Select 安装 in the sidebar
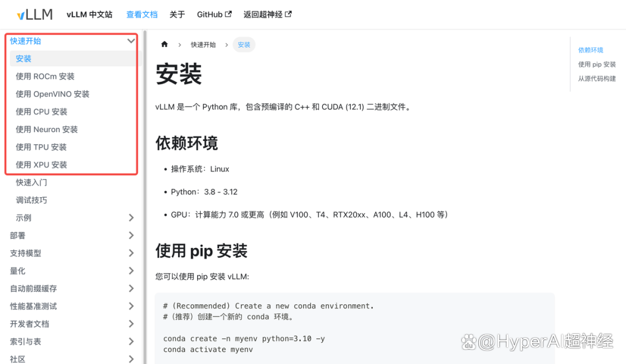Screen dimensions: 626x364 click(x=24, y=59)
